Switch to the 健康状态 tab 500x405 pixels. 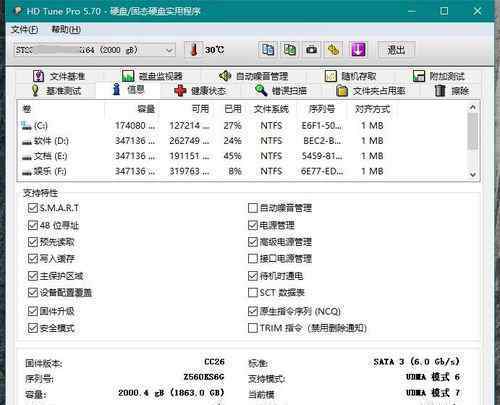[200, 91]
